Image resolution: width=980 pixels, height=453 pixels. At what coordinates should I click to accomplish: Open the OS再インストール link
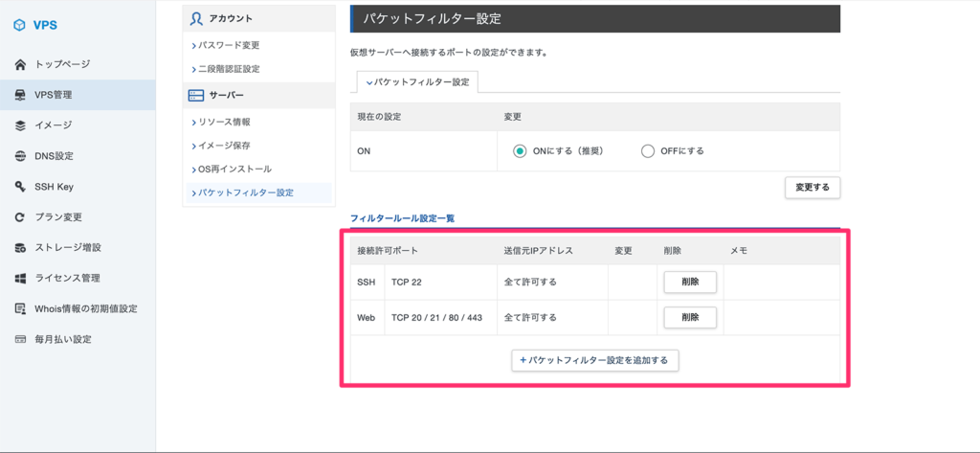(x=235, y=170)
